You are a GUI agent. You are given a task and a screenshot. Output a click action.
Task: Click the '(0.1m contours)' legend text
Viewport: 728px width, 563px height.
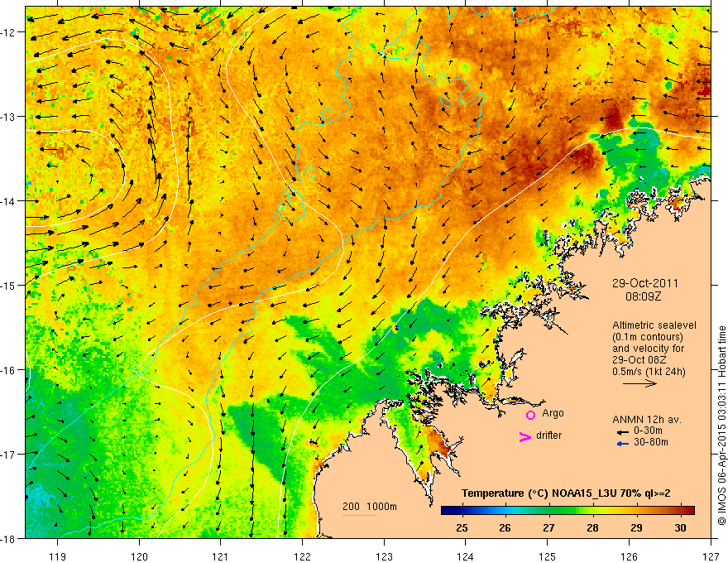pyautogui.click(x=648, y=337)
